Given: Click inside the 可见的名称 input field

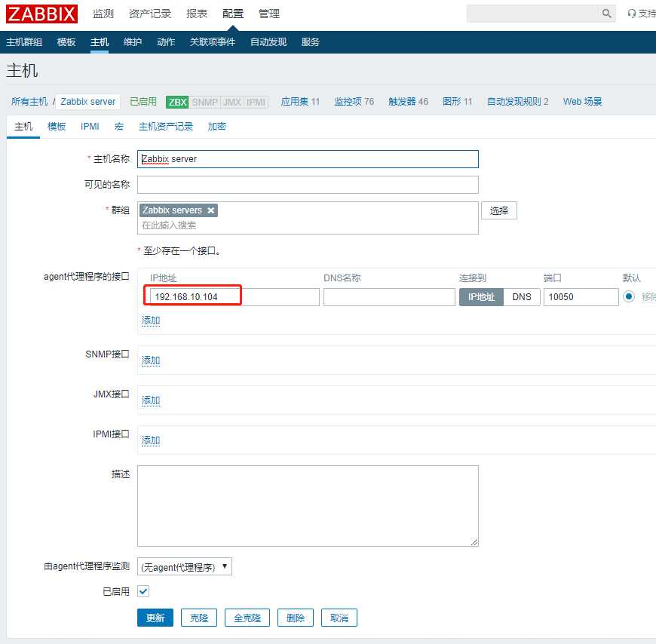Looking at the screenshot, I should pyautogui.click(x=307, y=184).
